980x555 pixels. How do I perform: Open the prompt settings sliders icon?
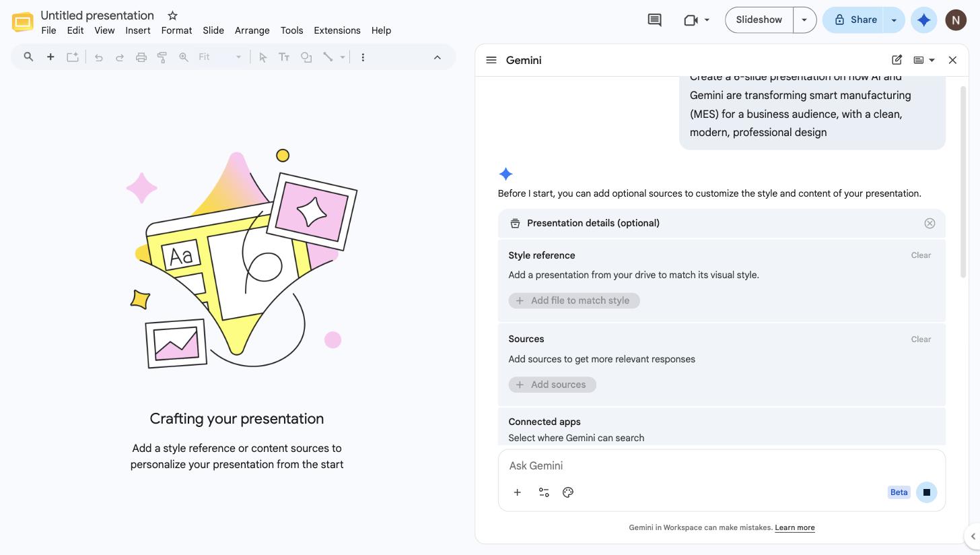click(x=544, y=492)
